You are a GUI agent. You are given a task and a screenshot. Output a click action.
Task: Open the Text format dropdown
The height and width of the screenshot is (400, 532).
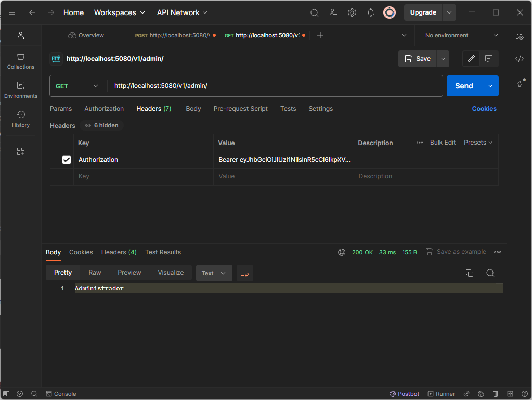(214, 273)
